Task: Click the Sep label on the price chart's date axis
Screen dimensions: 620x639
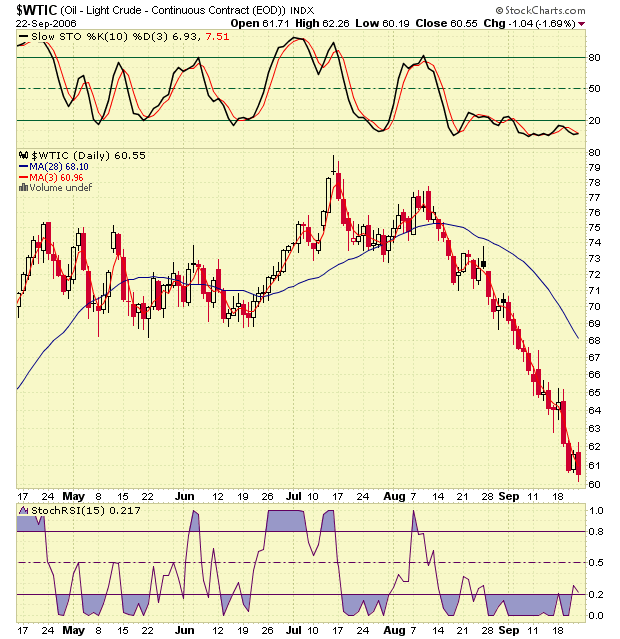Action: pyautogui.click(x=509, y=497)
